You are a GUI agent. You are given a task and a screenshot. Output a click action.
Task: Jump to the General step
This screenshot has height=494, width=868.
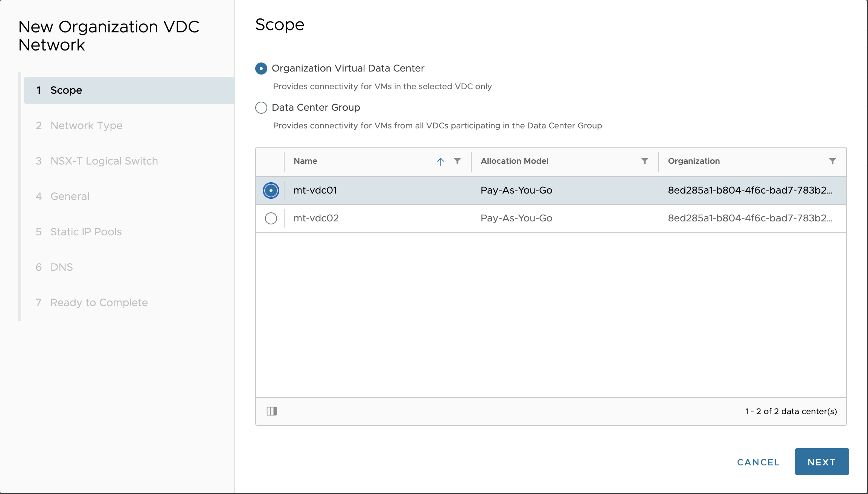(70, 197)
